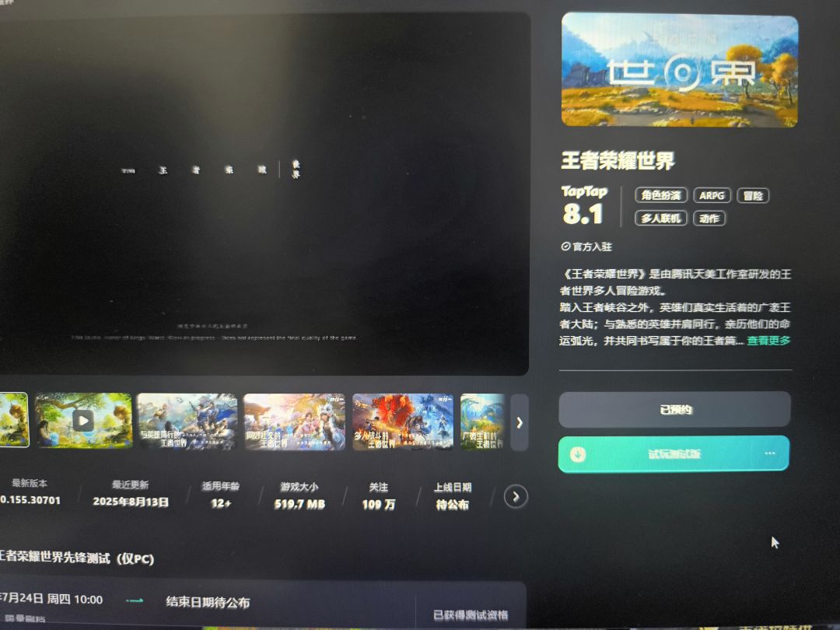Open the three-dot menu on 试玩测试版 button
The height and width of the screenshot is (630, 840).
[770, 453]
